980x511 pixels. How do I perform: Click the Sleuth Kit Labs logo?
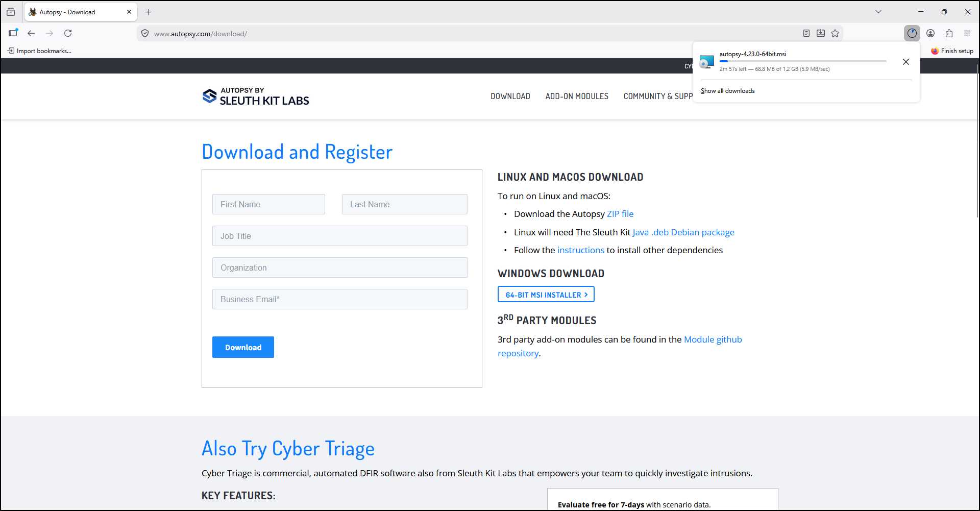click(x=256, y=96)
